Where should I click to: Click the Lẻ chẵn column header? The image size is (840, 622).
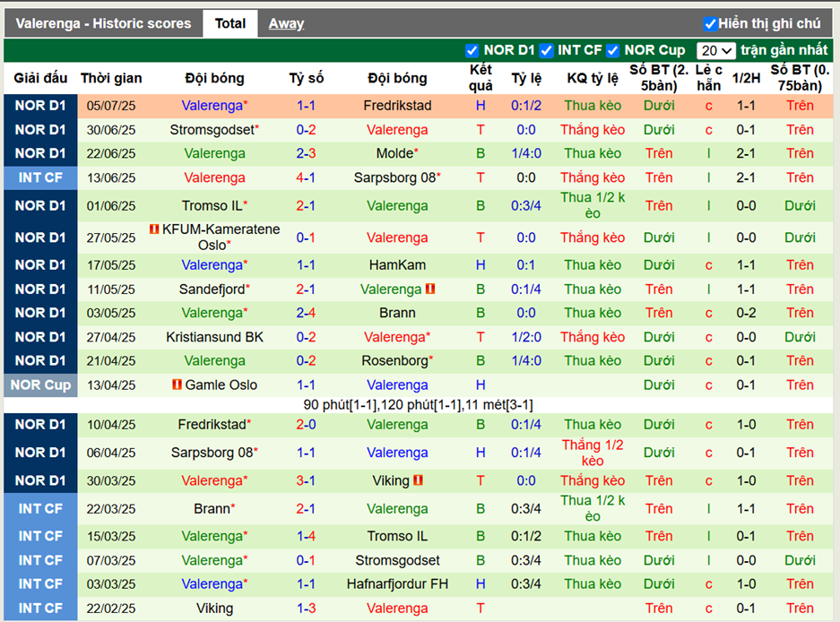709,78
